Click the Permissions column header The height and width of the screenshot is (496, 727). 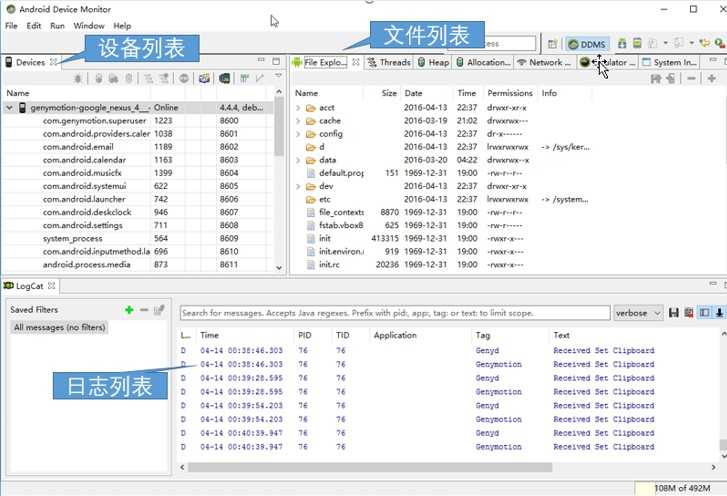510,93
